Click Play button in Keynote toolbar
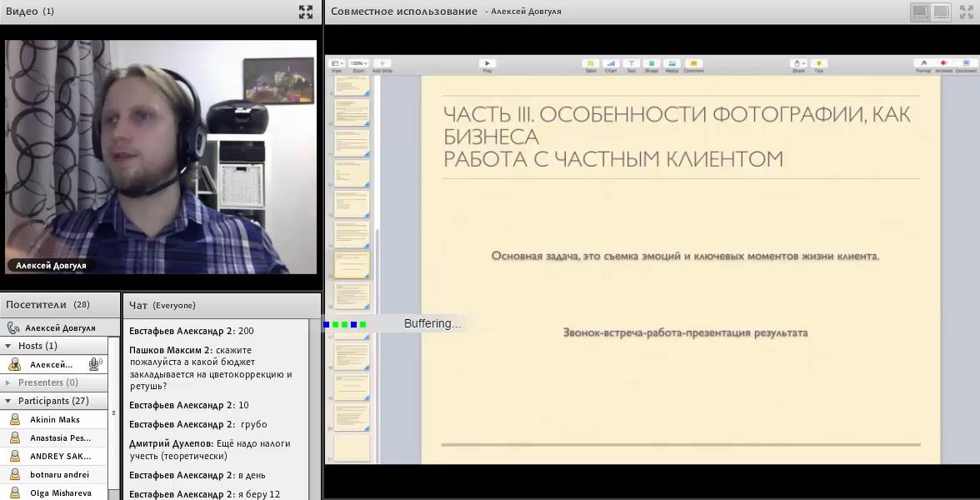Viewport: 980px width, 500px height. pyautogui.click(x=487, y=63)
